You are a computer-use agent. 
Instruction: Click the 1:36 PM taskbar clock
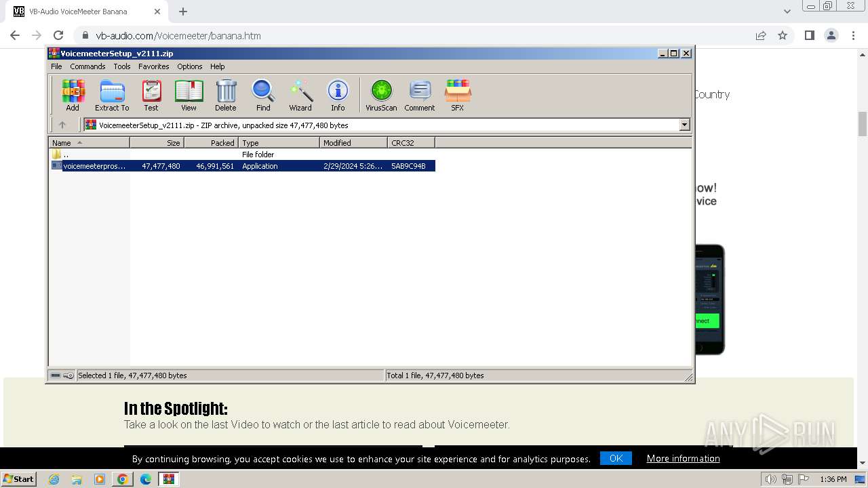click(x=833, y=479)
